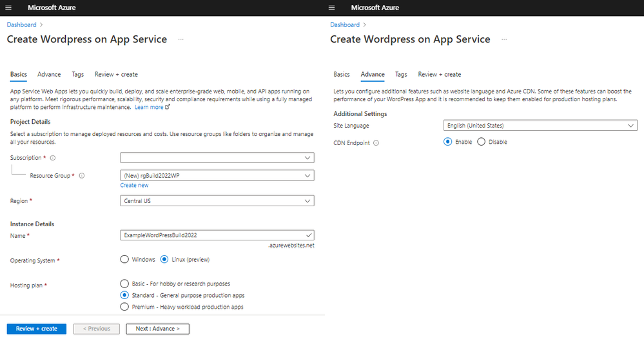Click the Microsoft Azure title in right header
The image size is (644, 339).
tap(375, 7)
